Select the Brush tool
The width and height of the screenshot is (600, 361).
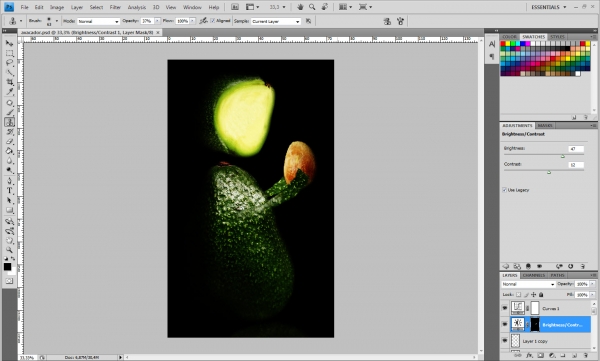9,112
